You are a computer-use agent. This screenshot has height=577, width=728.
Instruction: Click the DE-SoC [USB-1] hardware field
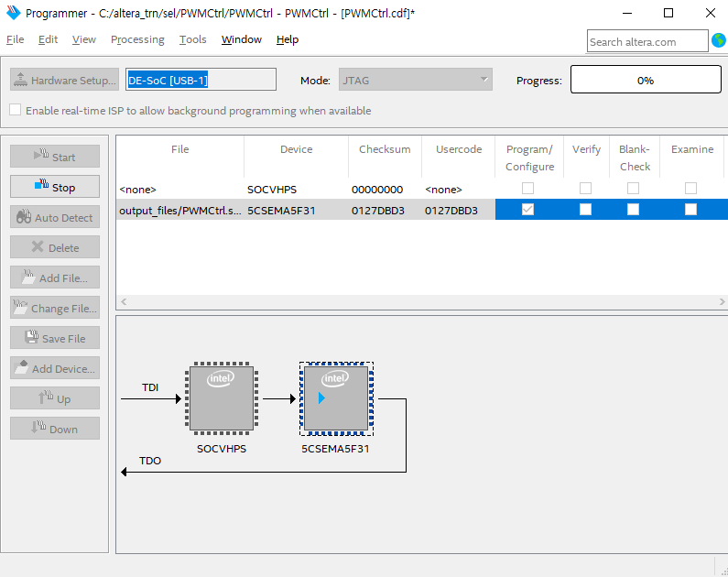point(201,80)
